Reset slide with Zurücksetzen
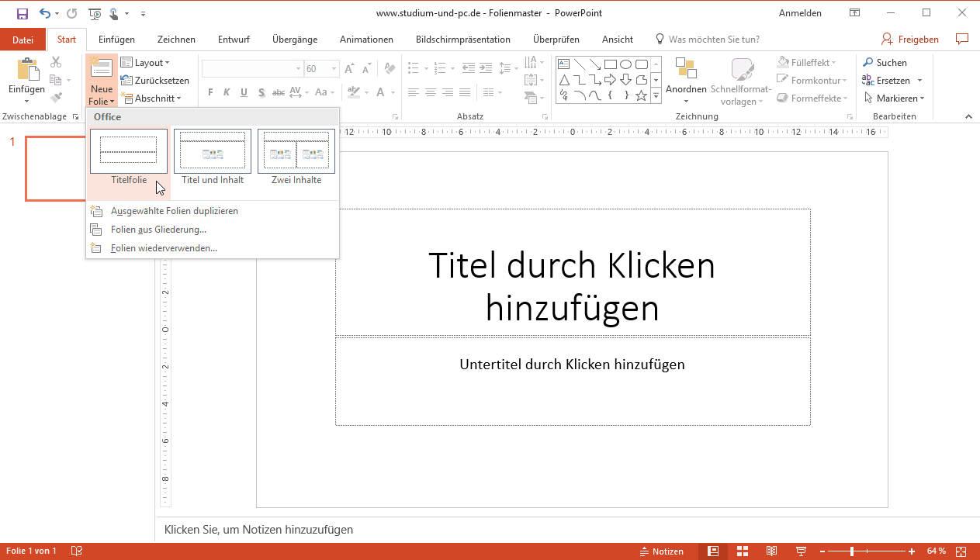 point(155,81)
